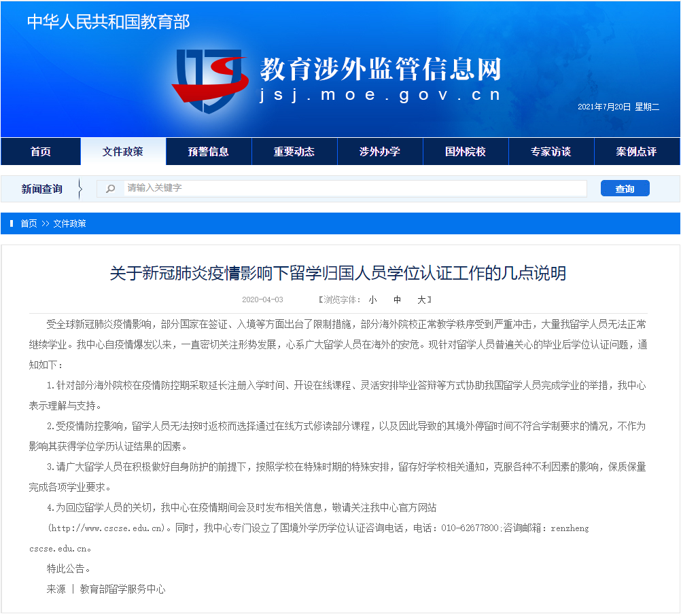Open the highlighted 文件政策 tab

124,151
